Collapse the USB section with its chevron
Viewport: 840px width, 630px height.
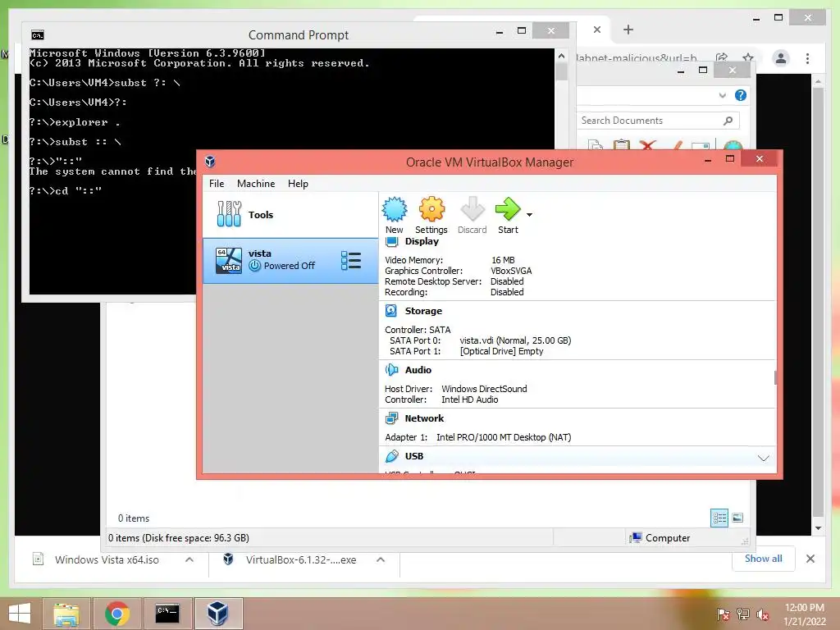click(x=764, y=458)
